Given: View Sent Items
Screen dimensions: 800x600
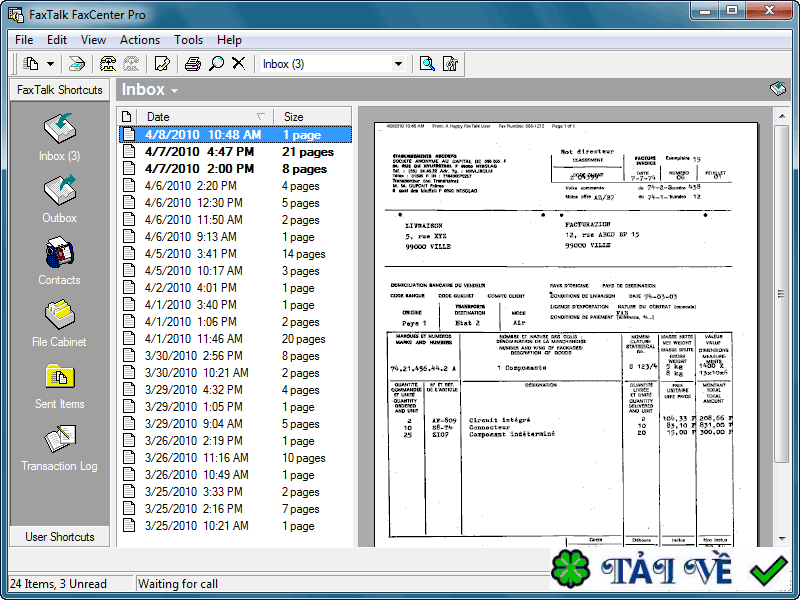Looking at the screenshot, I should [x=59, y=383].
